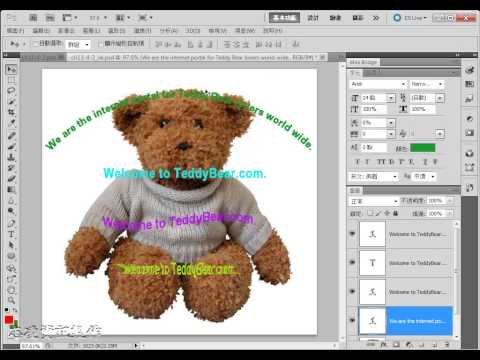480x360 pixels.
Task: Add a layer mask from Layers panel
Action: tap(396, 344)
